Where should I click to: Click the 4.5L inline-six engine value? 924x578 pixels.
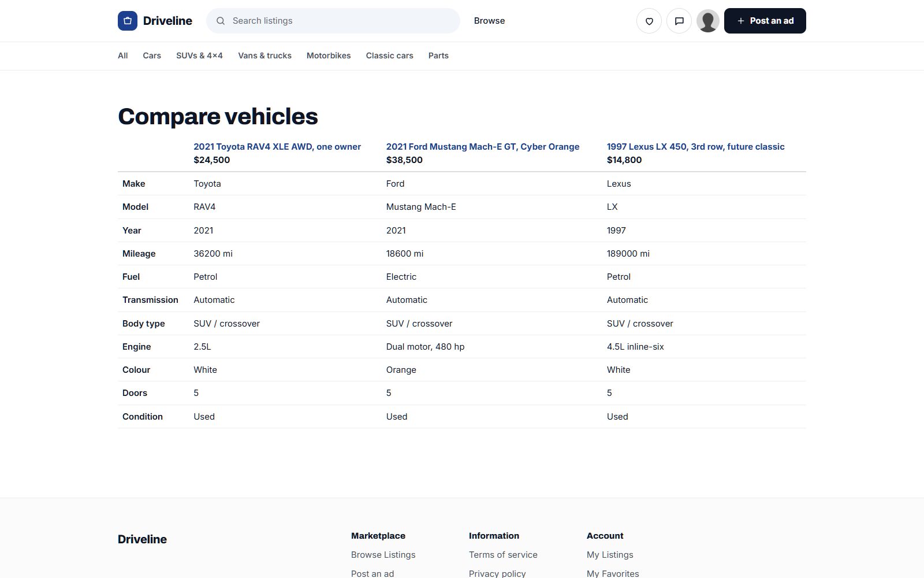coord(635,347)
